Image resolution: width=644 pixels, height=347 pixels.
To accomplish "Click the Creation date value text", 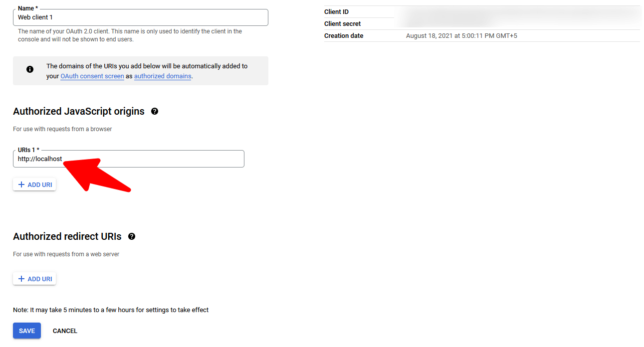I will point(461,36).
